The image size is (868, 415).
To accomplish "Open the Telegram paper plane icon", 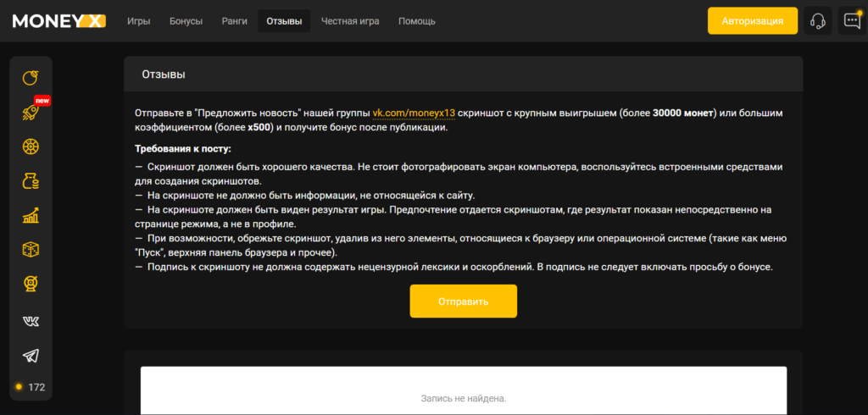I will coord(31,356).
